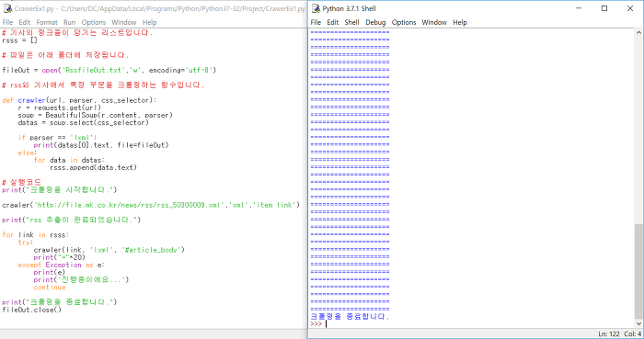Open Shell menu in Python Shell
The height and width of the screenshot is (339, 644).
pyautogui.click(x=351, y=22)
